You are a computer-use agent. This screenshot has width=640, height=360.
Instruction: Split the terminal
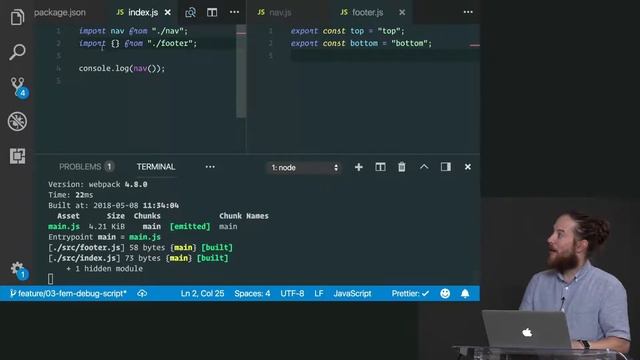coord(380,167)
